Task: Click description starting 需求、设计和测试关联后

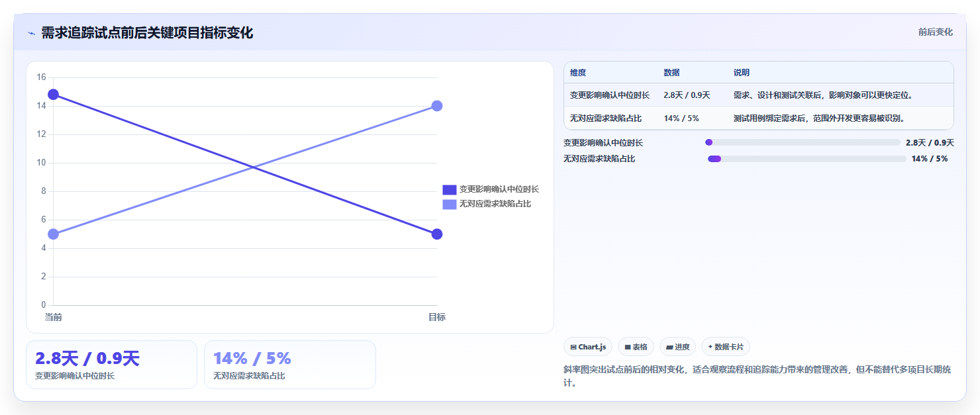Action: (x=823, y=95)
